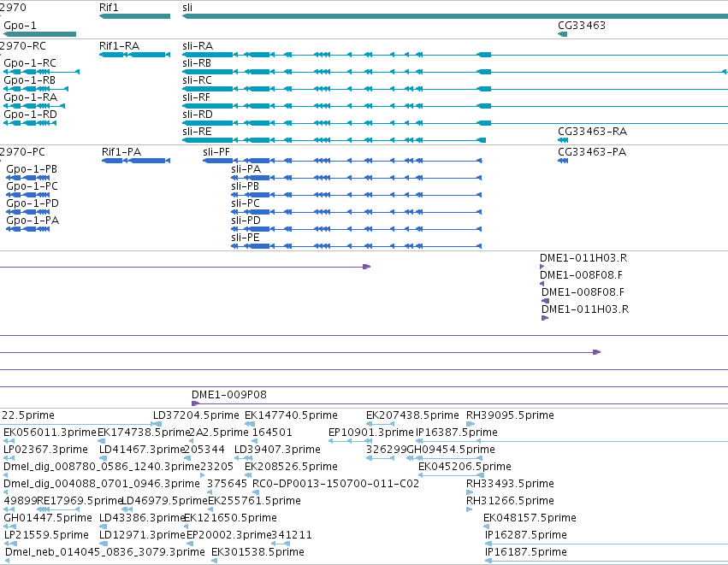Select the sli gene label
Screen dimensions: 728x565
(x=187, y=8)
